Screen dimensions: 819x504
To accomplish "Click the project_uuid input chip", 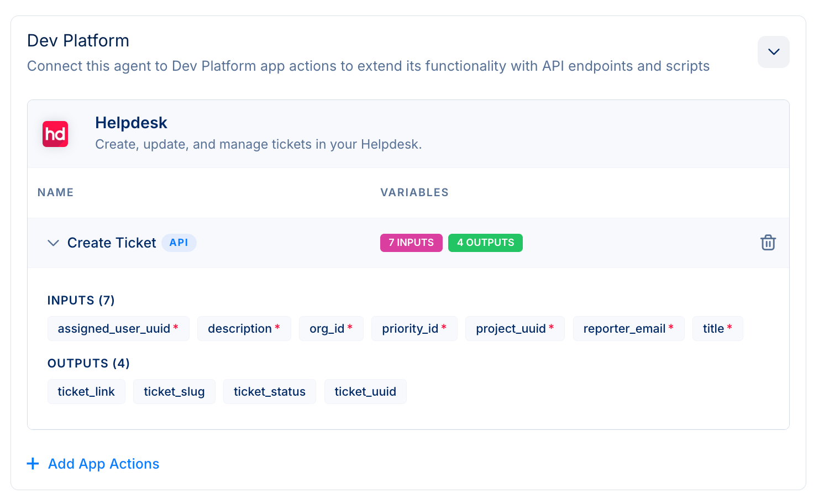I will coord(514,329).
